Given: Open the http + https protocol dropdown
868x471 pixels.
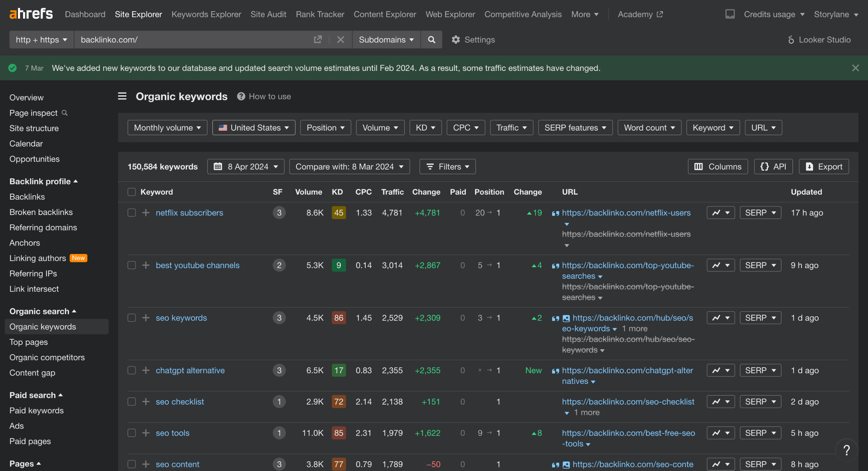Looking at the screenshot, I should (x=41, y=40).
